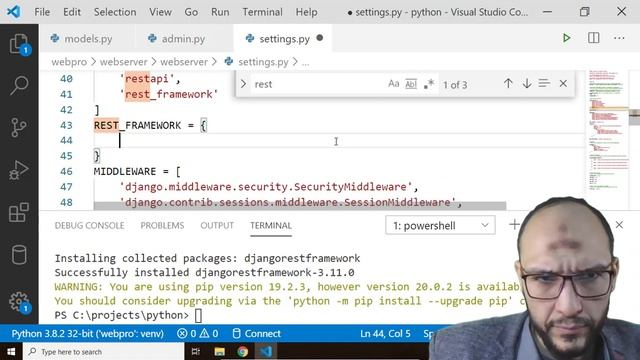This screenshot has width=640, height=360.
Task: Open the View menu
Action: coord(160,12)
